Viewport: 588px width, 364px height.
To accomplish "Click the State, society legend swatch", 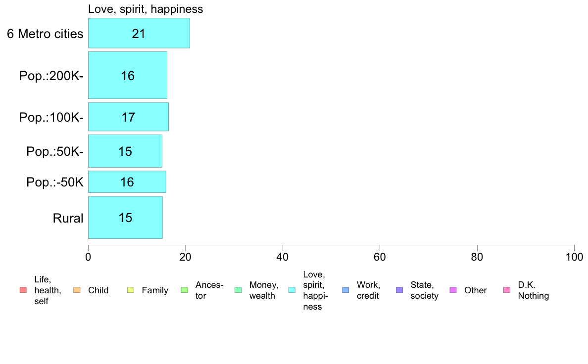I will (x=399, y=290).
